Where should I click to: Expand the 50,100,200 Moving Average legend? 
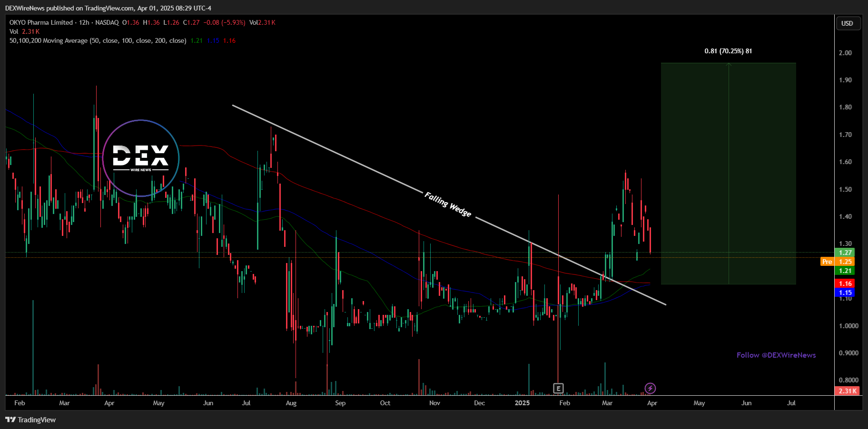click(98, 40)
